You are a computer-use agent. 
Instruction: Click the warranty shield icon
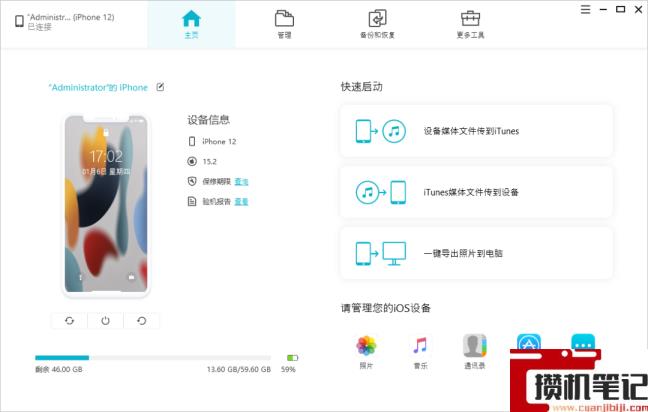coord(192,181)
